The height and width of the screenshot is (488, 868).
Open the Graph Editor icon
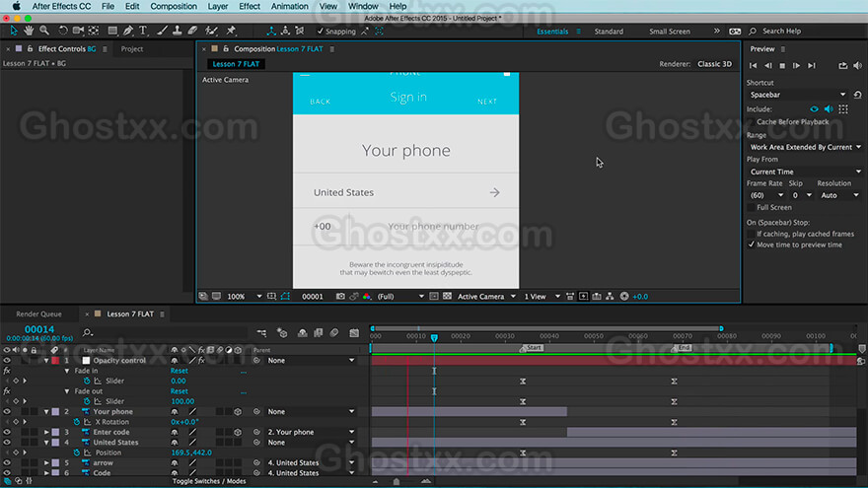coord(354,332)
